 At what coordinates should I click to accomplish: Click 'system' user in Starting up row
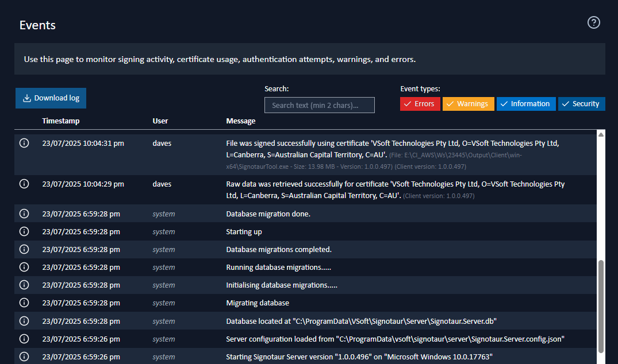pos(164,231)
